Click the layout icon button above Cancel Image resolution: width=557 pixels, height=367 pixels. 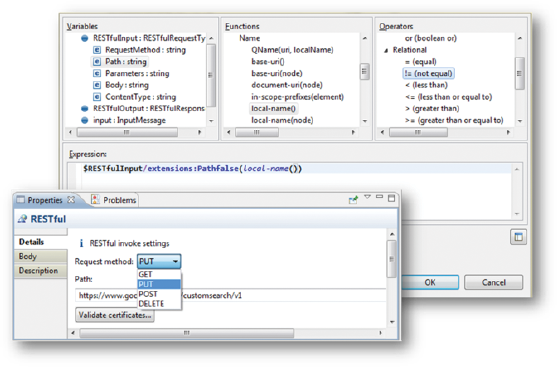click(x=518, y=237)
